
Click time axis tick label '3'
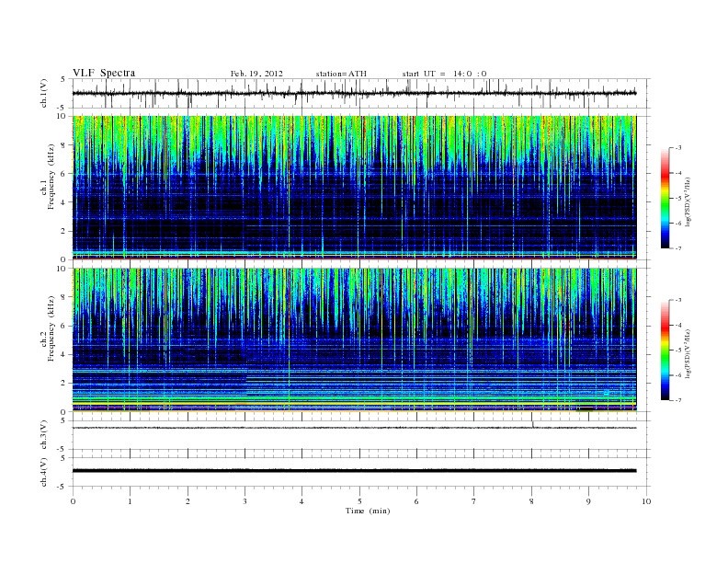click(245, 501)
